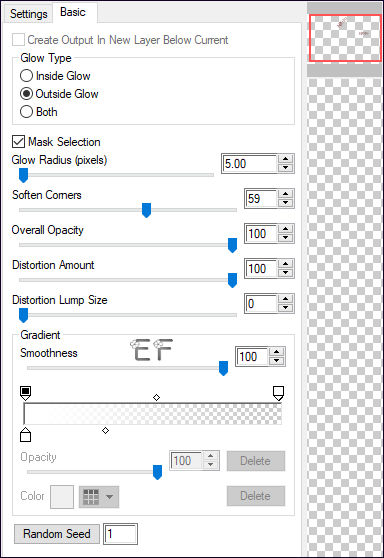This screenshot has height=558, width=384.
Task: Open the Basic tab
Action: click(73, 12)
